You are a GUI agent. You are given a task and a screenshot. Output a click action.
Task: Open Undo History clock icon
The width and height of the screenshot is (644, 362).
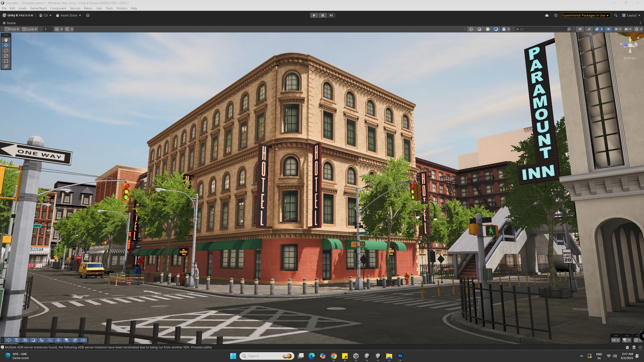tap(556, 15)
